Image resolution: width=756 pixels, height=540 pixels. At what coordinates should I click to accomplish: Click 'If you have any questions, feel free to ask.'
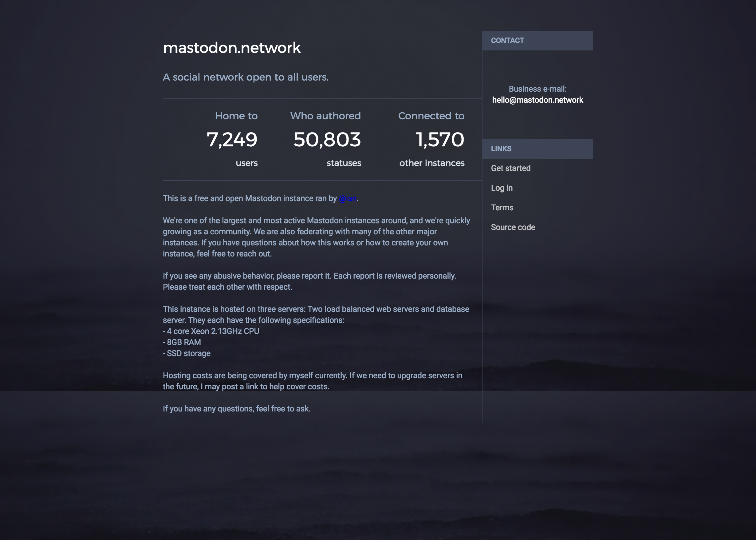tap(237, 409)
